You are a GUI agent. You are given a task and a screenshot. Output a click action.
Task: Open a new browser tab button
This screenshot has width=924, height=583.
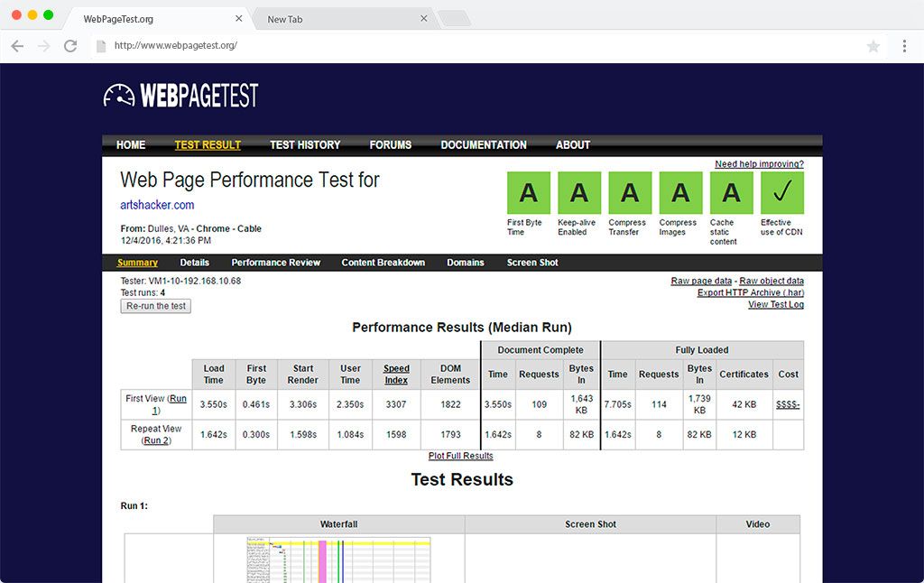(x=455, y=18)
